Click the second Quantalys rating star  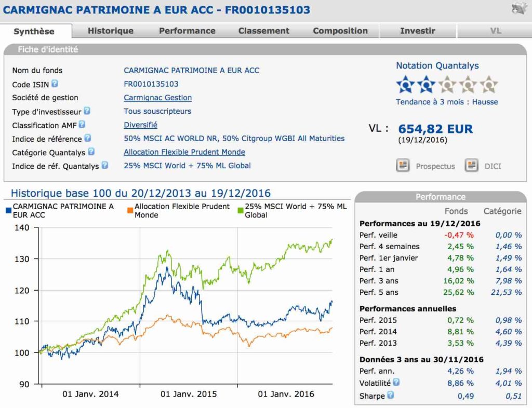coord(426,85)
